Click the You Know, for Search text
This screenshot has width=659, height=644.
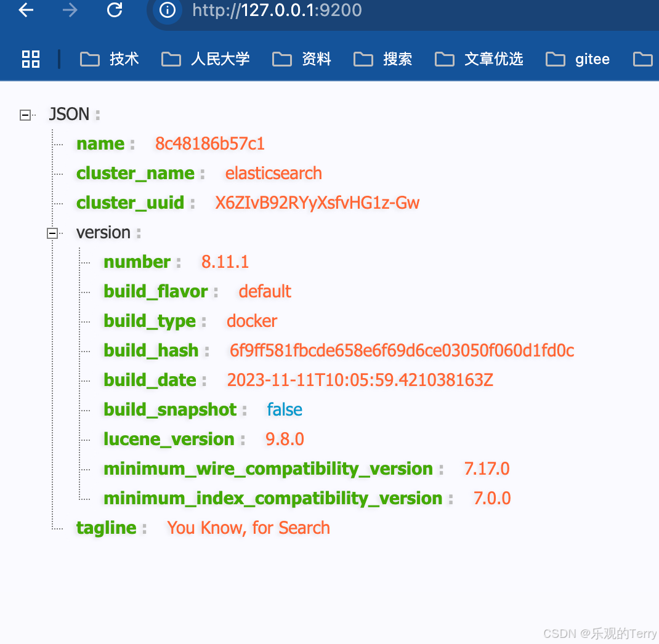pos(248,528)
